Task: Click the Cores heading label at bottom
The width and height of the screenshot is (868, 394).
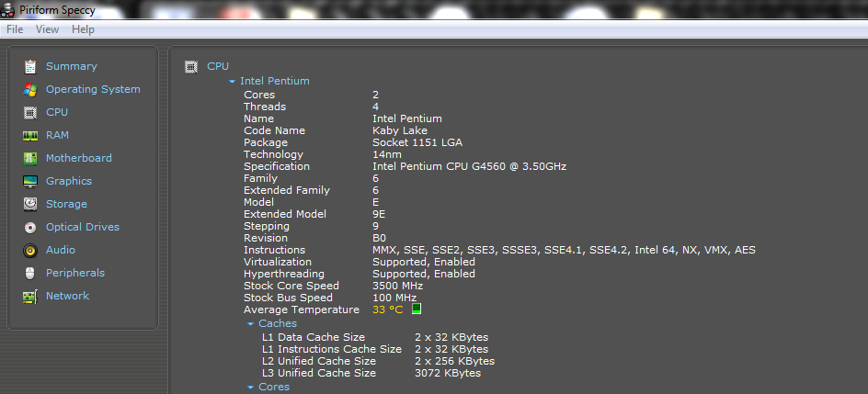Action: (x=274, y=387)
